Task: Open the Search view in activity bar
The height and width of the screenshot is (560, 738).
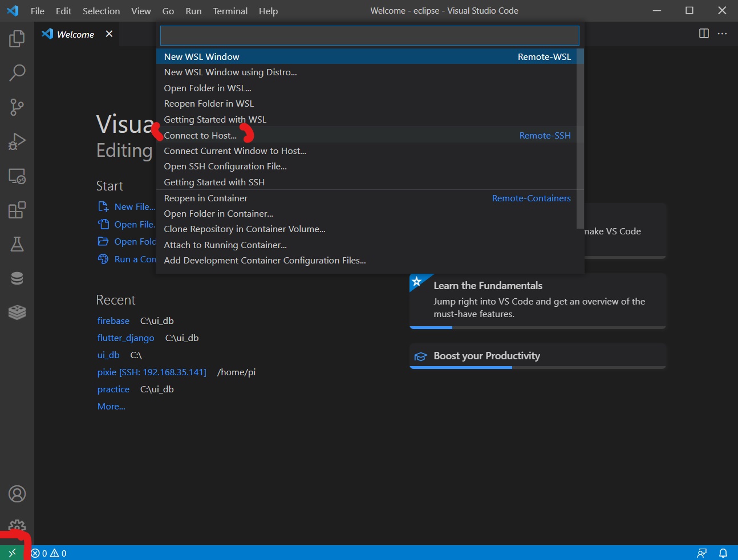Action: pyautogui.click(x=17, y=73)
